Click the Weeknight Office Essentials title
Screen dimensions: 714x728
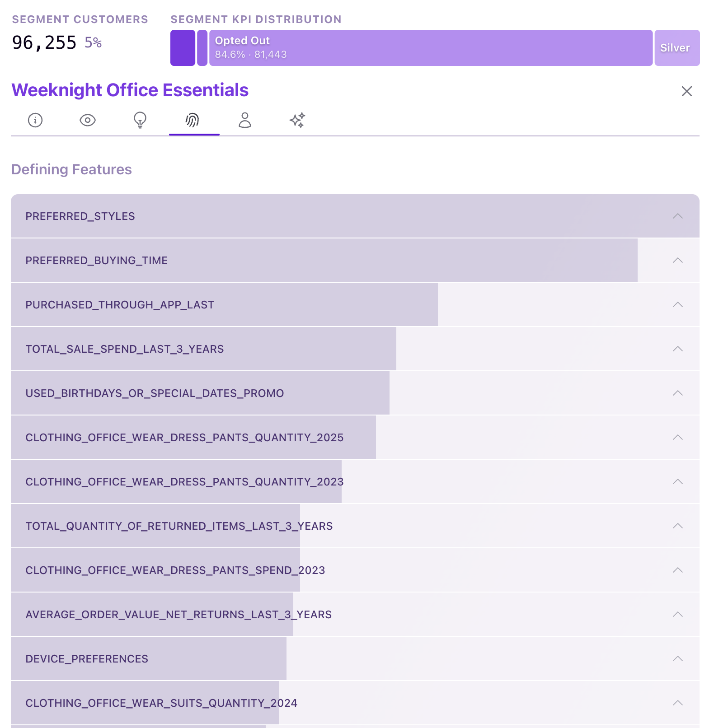coord(130,90)
